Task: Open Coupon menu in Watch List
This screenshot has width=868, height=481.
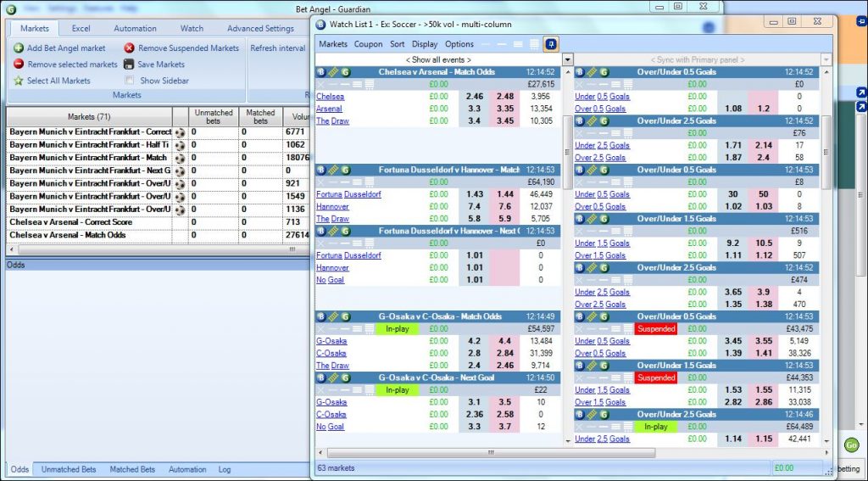Action: [x=368, y=44]
